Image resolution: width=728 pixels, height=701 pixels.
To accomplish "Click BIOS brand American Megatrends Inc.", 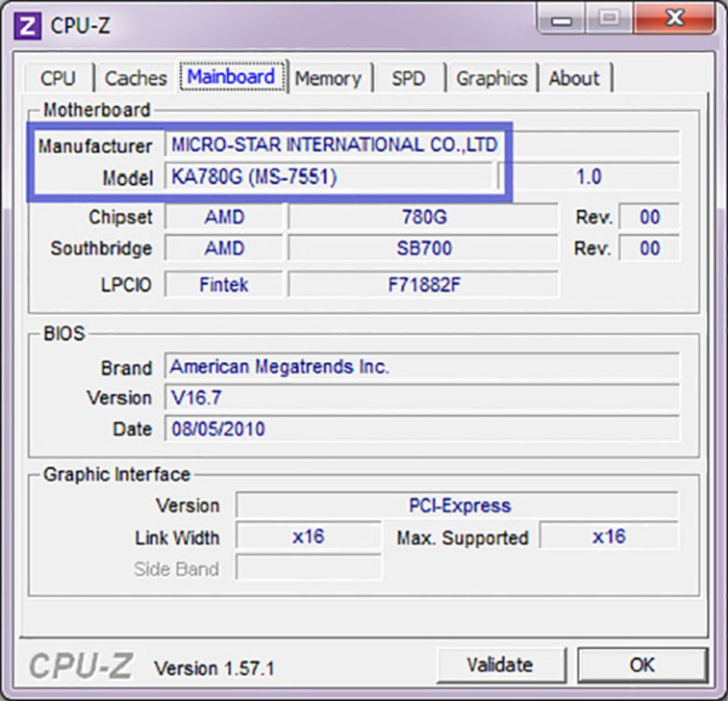I will [422, 366].
